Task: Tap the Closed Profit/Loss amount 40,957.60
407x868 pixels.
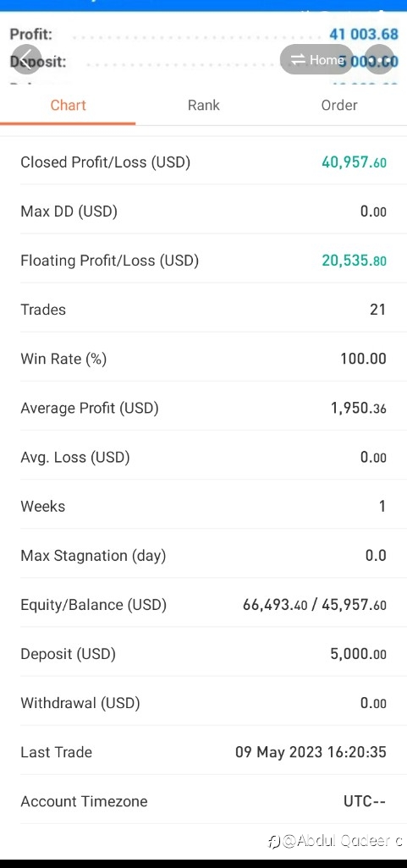Action: pyautogui.click(x=354, y=162)
